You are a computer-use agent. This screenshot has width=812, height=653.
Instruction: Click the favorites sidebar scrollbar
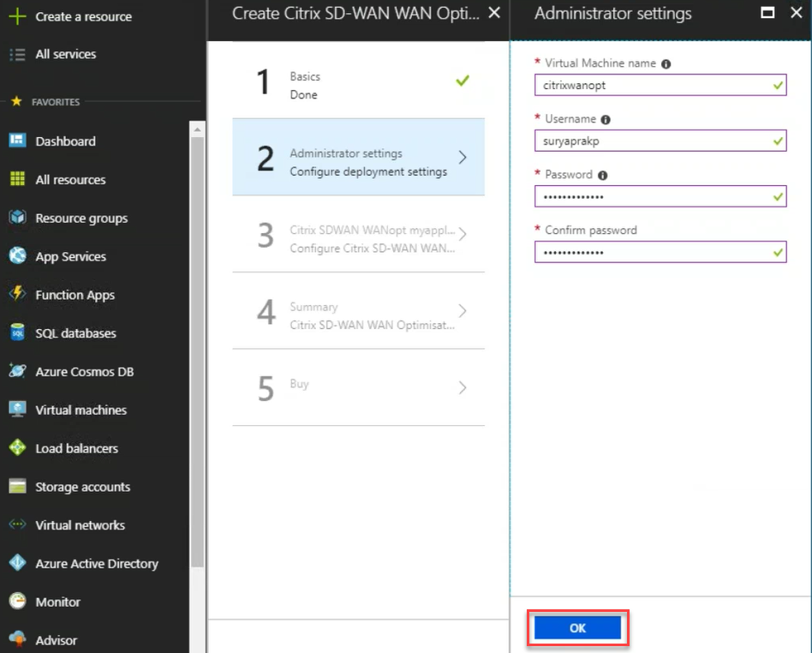pos(197,352)
